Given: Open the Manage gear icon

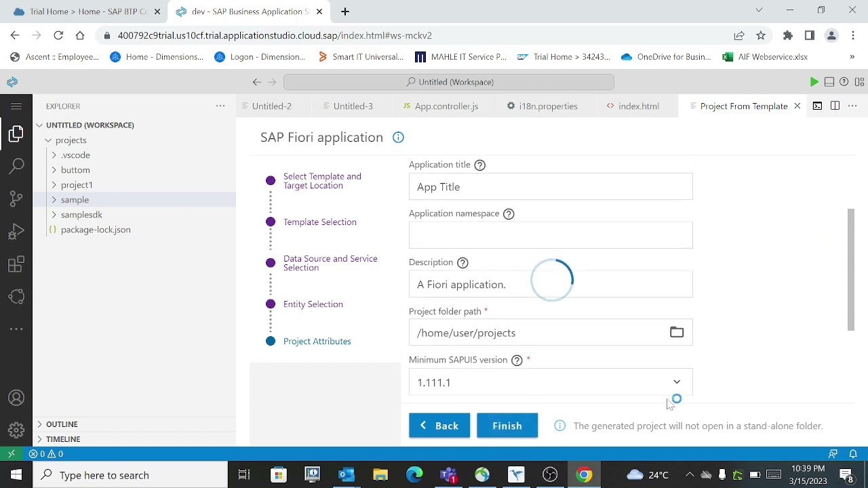Looking at the screenshot, I should coord(16,430).
